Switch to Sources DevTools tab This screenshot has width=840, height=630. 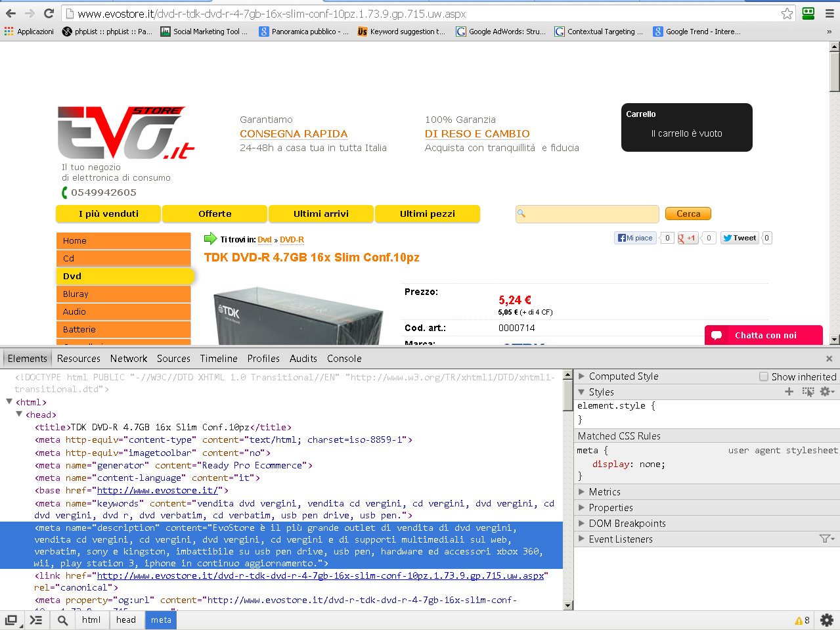(x=173, y=359)
